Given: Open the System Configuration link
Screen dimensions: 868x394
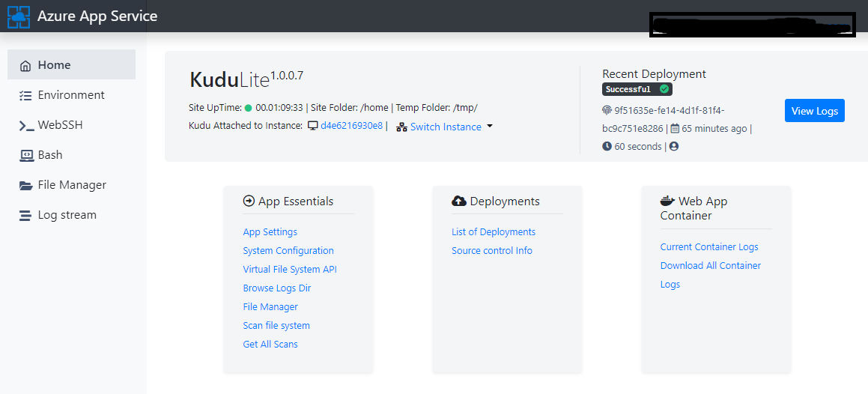Looking at the screenshot, I should tap(288, 251).
